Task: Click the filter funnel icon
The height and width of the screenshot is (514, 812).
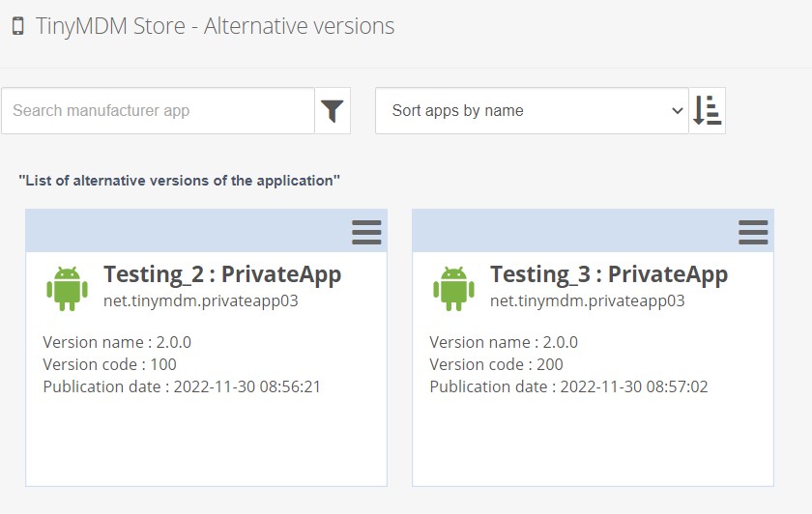Action: pos(333,111)
